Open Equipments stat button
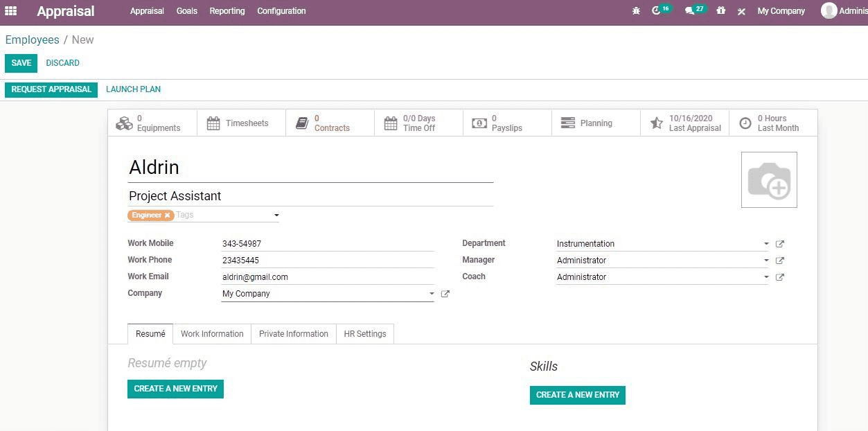The image size is (868, 431). tap(152, 123)
